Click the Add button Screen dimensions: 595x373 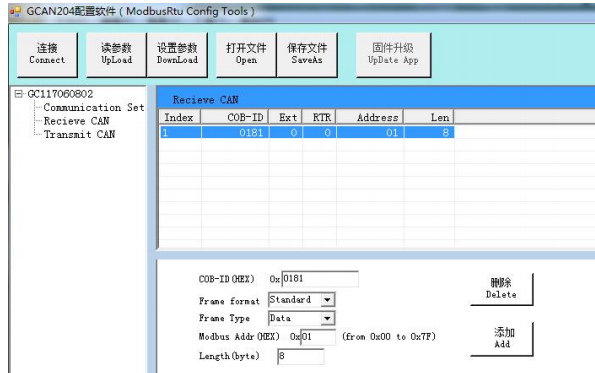click(x=501, y=338)
